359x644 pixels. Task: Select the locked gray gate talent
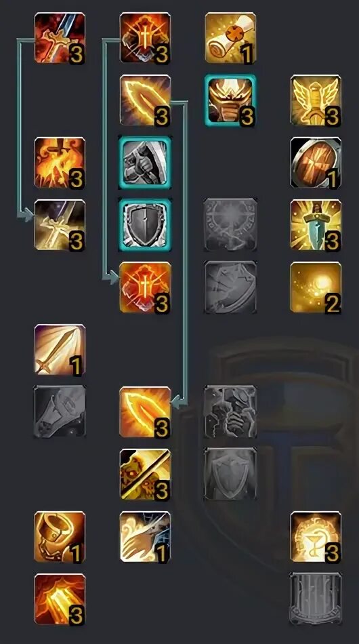click(316, 599)
